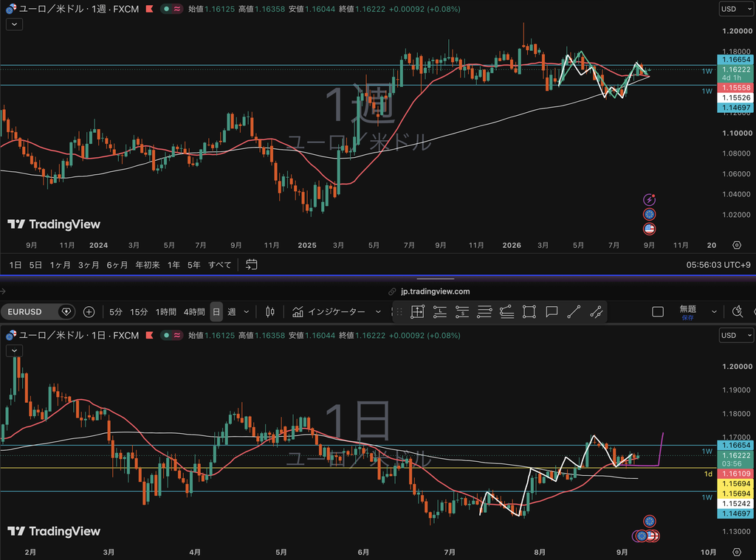Expand the timeframe interval dropdown arrow
Viewport: 756px width, 560px height.
click(x=247, y=312)
